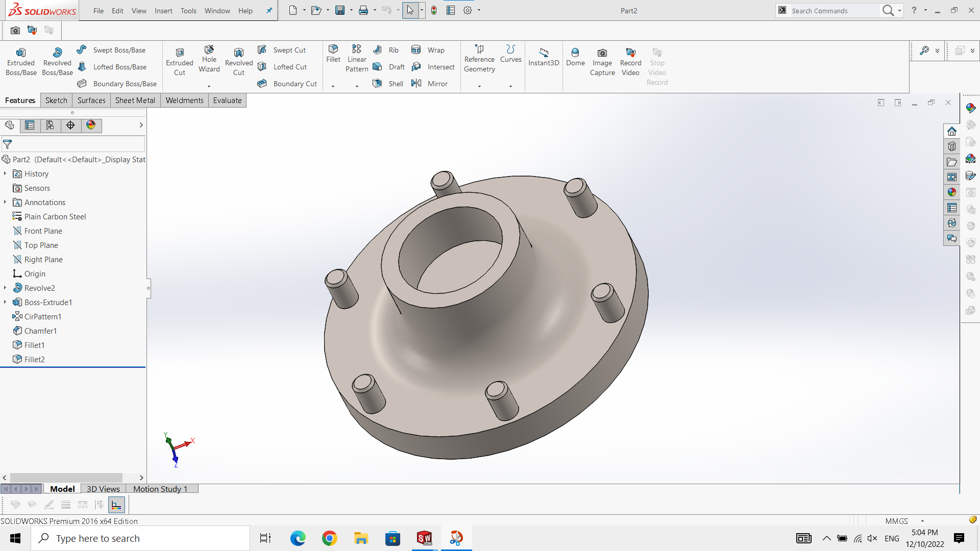Open the Curves tool
Screen dimensions: 980x551
(511, 54)
